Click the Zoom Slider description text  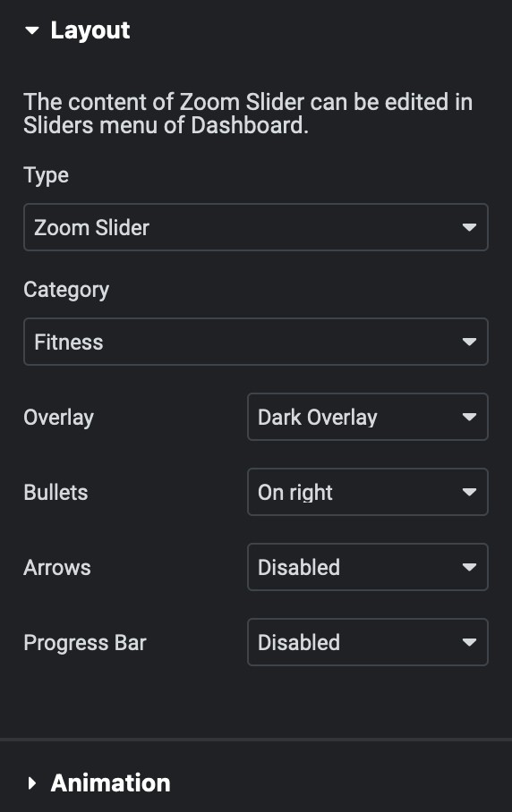[248, 114]
